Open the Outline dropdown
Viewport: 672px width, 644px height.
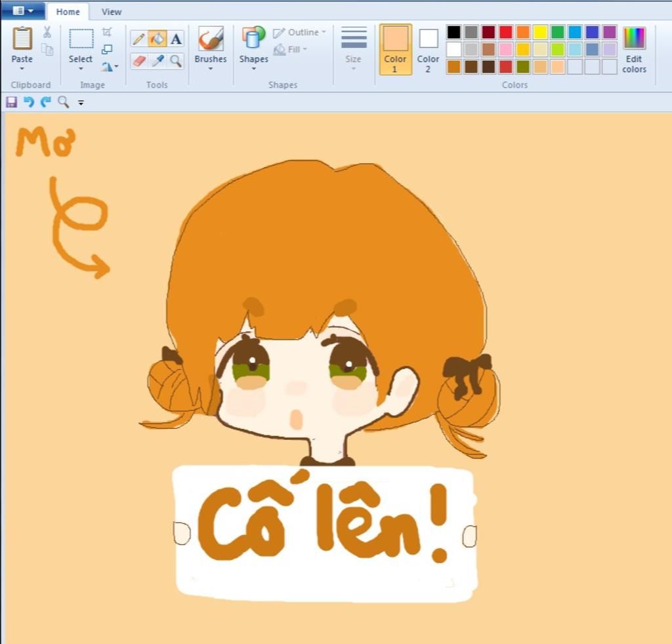point(299,33)
